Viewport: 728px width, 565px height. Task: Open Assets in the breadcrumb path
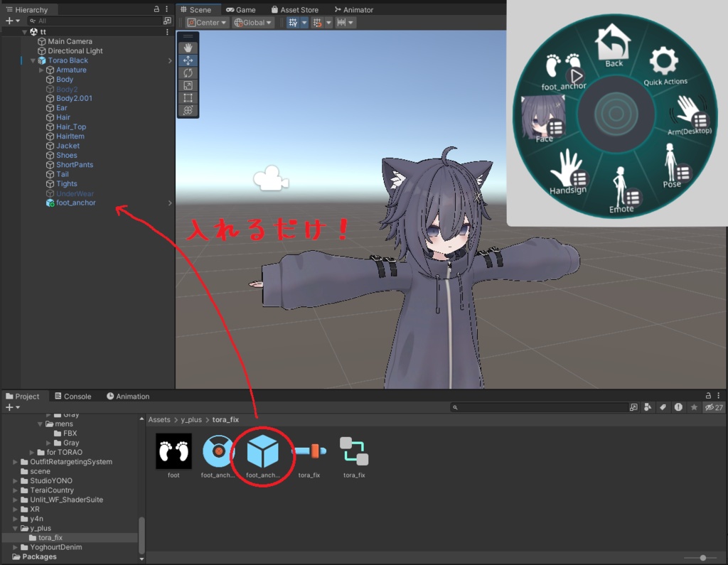pos(159,420)
